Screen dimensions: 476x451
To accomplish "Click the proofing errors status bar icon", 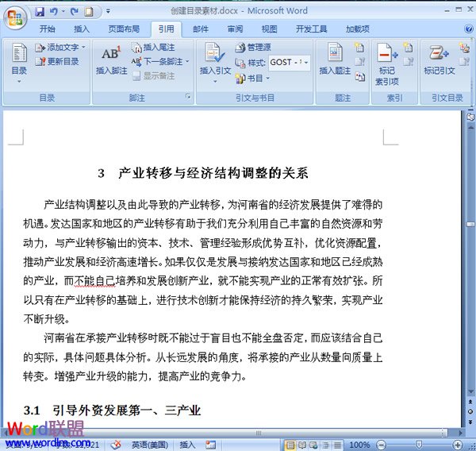I will (x=116, y=445).
